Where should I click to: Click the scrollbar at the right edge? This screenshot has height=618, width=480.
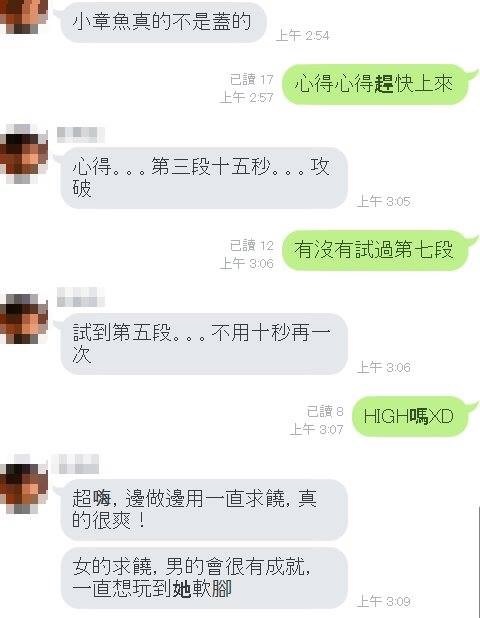pos(478,560)
